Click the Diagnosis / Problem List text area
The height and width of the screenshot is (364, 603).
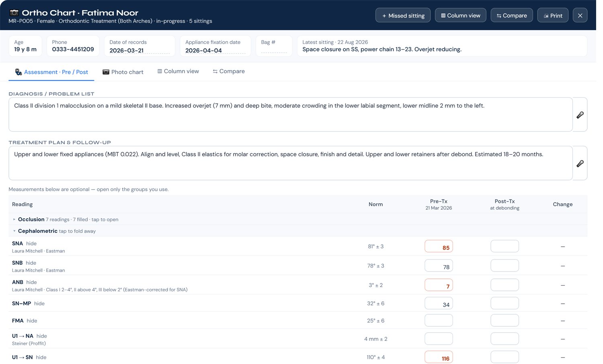pos(290,115)
